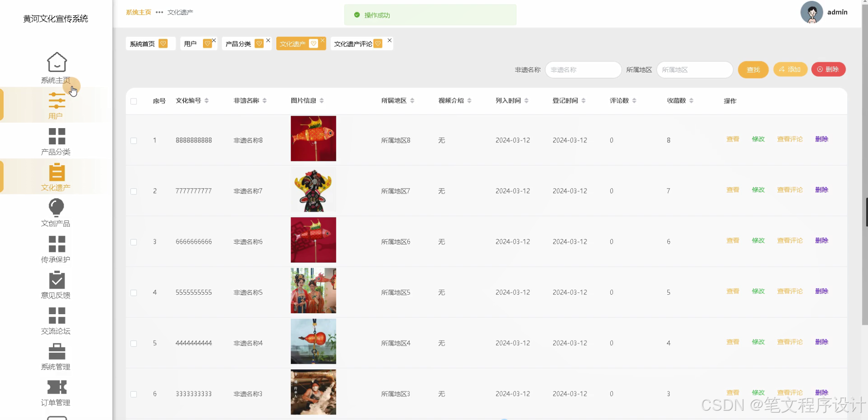The height and width of the screenshot is (420, 868).
Task: Click tag icon on 系统首页 tab
Action: coord(163,44)
